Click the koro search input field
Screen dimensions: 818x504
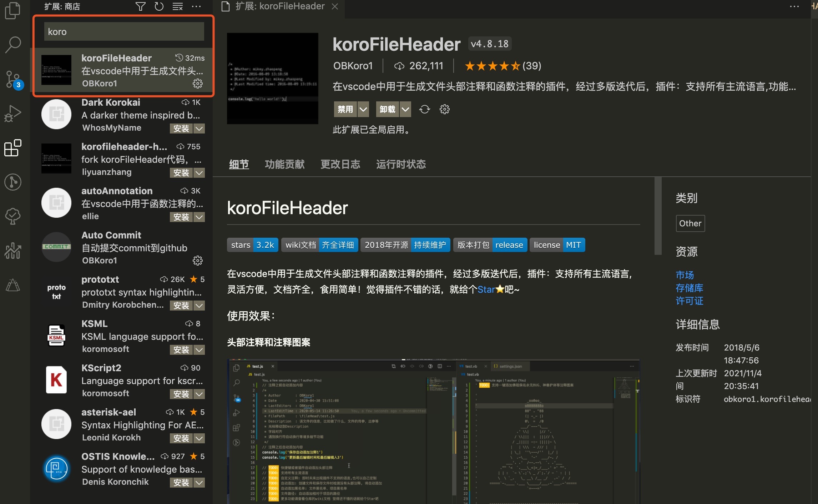pyautogui.click(x=123, y=31)
